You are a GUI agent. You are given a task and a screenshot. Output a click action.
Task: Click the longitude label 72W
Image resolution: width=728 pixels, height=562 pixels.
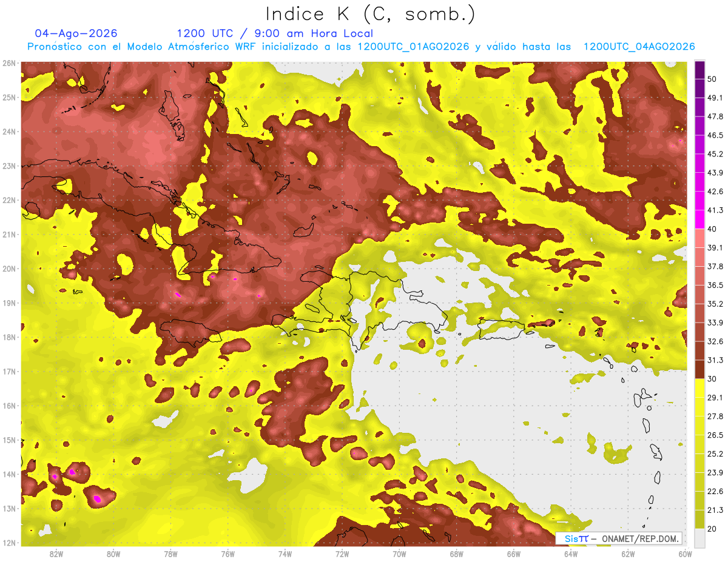(x=342, y=554)
